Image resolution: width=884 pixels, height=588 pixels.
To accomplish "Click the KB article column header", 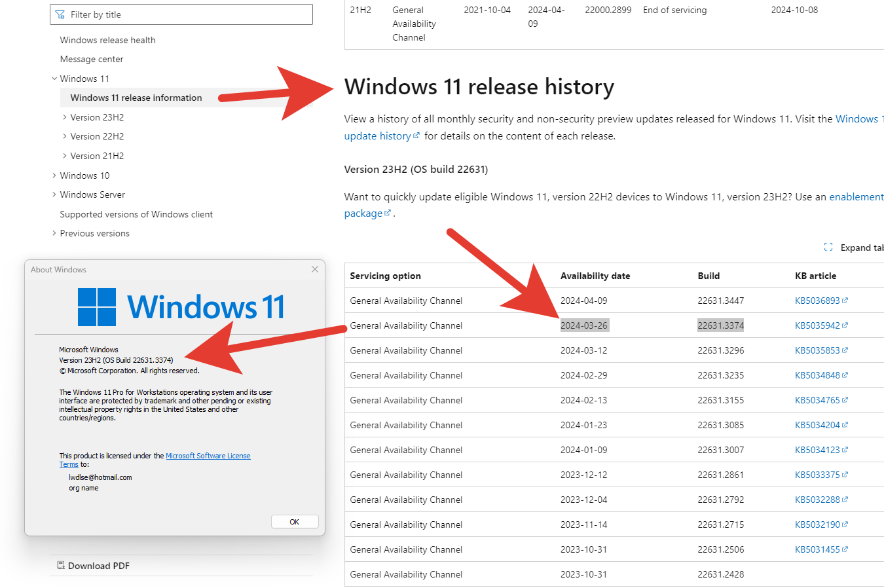I will [816, 276].
